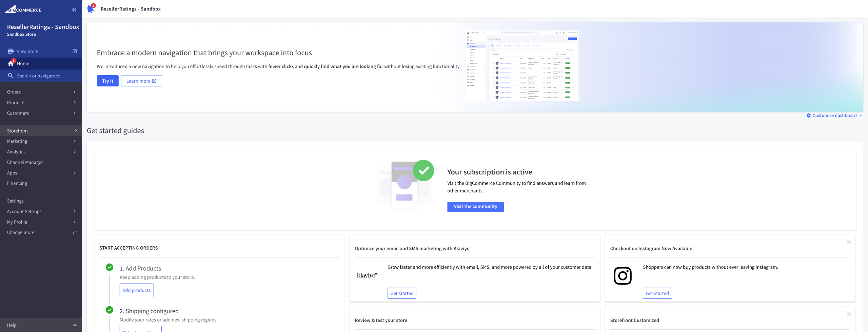Image resolution: width=868 pixels, height=332 pixels.
Task: Click the Change Store swap arrows icon
Action: point(75,232)
